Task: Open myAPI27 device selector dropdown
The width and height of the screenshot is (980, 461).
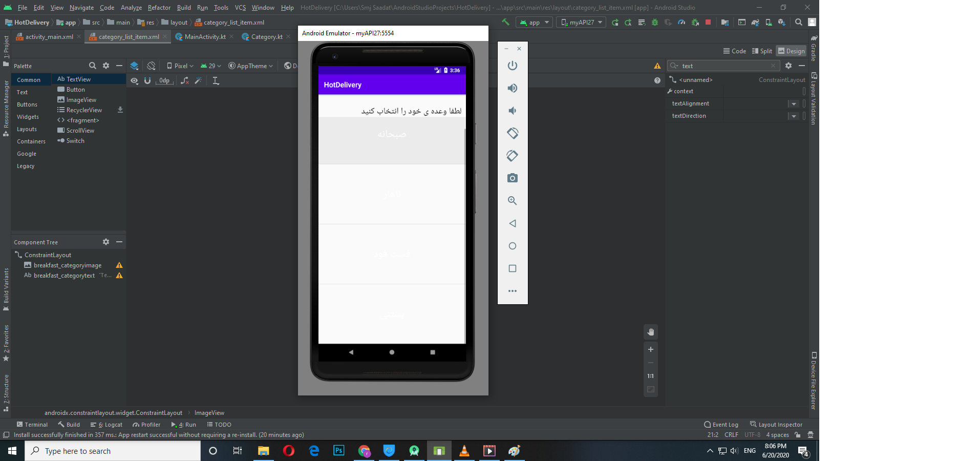Action: [581, 23]
